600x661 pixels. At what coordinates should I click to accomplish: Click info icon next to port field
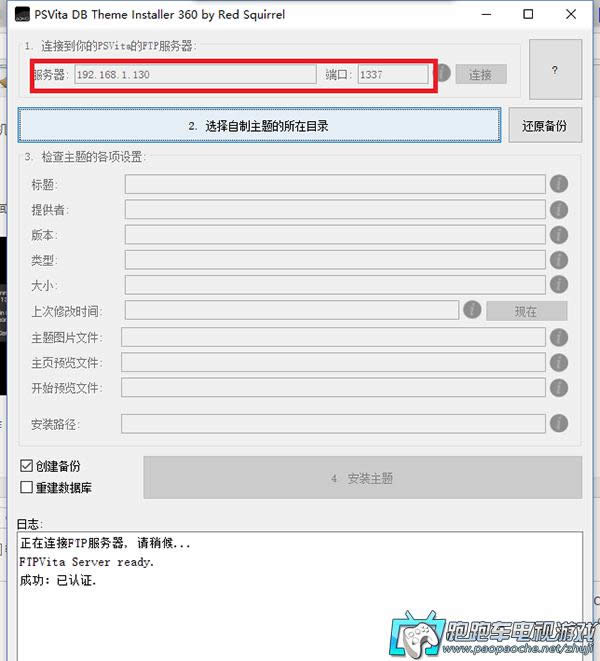click(x=441, y=74)
